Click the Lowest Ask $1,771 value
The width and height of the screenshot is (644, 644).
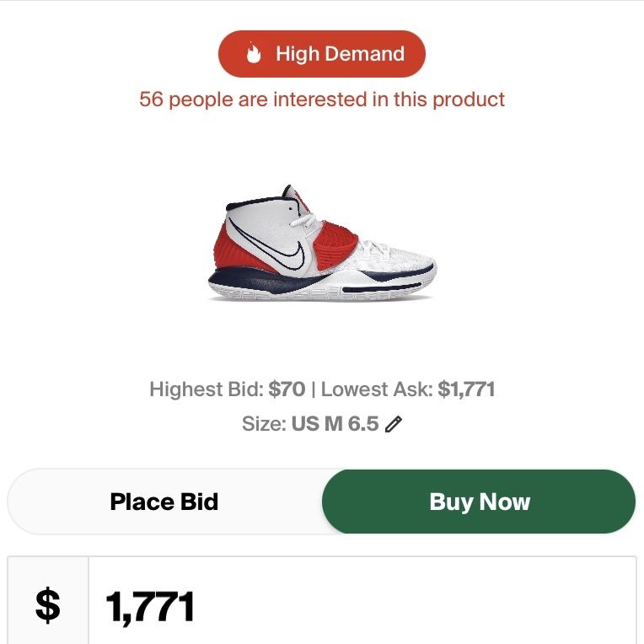tap(467, 389)
